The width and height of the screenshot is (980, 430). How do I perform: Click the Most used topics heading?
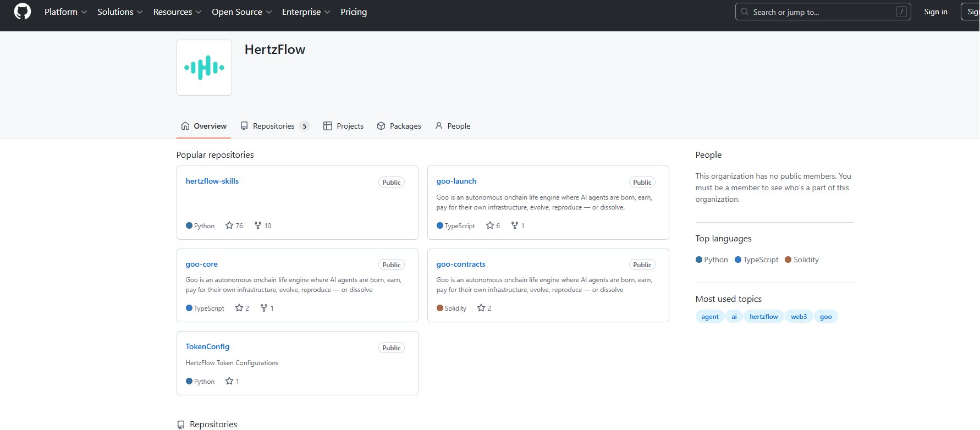tap(729, 299)
